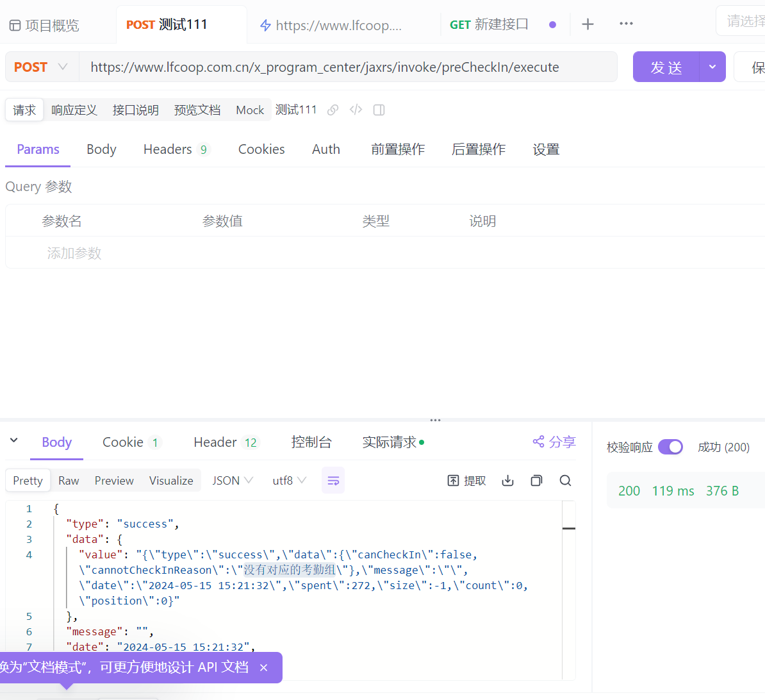Open the JSON format dropdown

233,481
